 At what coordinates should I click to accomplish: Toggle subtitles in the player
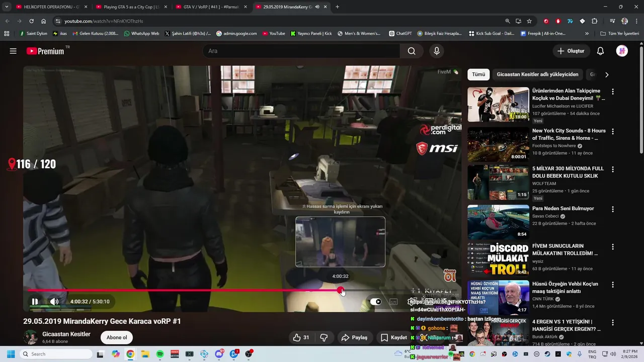[394, 302]
